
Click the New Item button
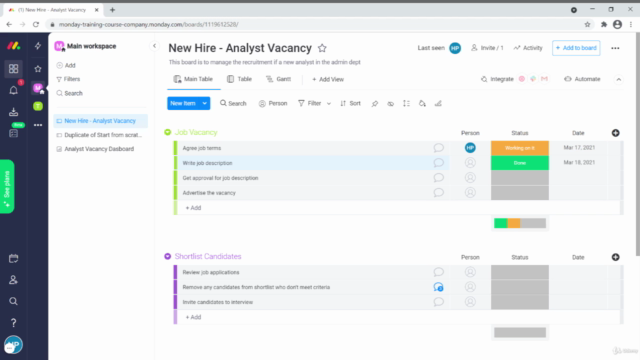(183, 104)
